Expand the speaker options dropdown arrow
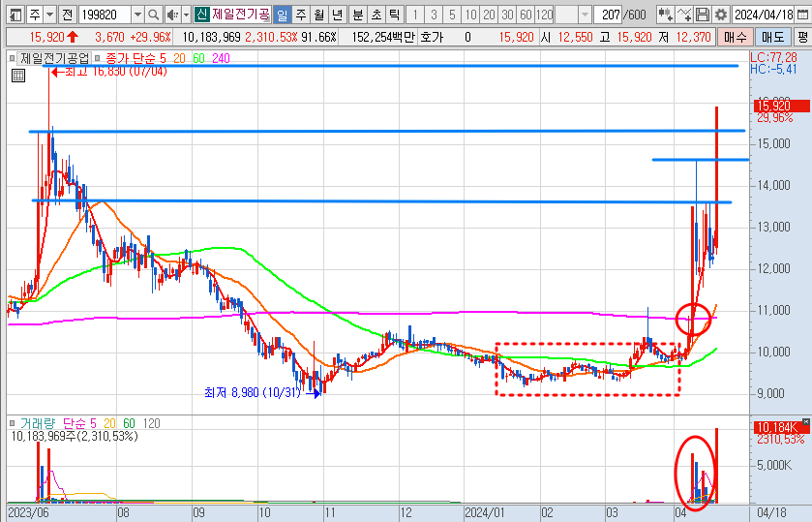This screenshot has width=812, height=522. click(187, 15)
